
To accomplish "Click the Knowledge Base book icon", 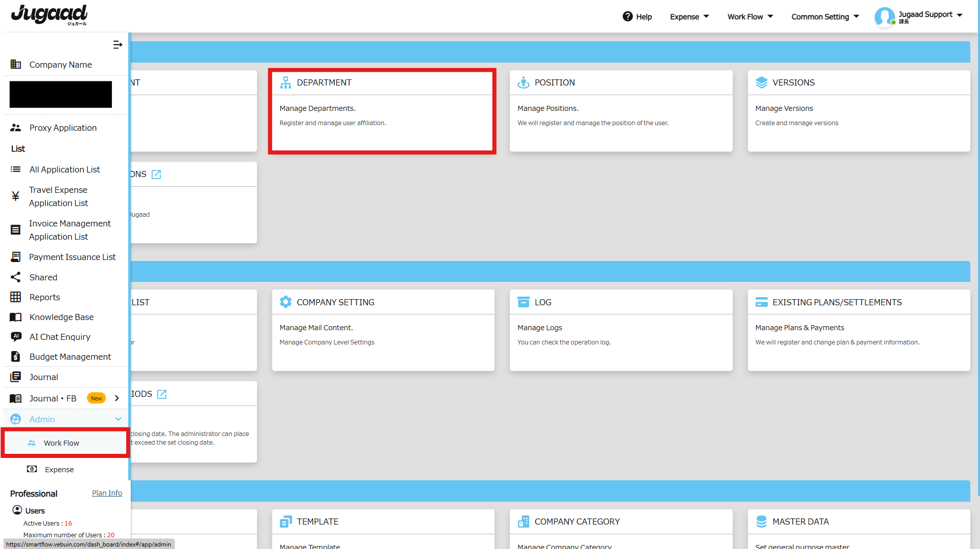I will pos(16,317).
